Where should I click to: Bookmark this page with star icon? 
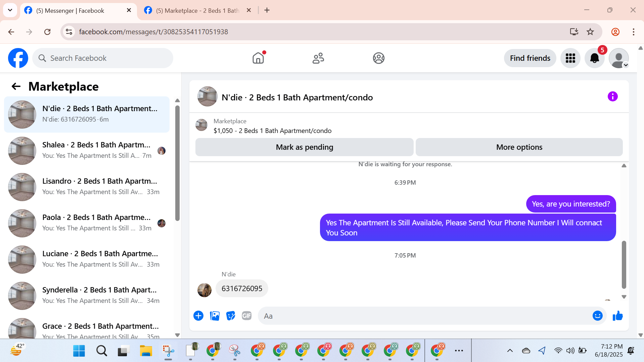coord(590,32)
